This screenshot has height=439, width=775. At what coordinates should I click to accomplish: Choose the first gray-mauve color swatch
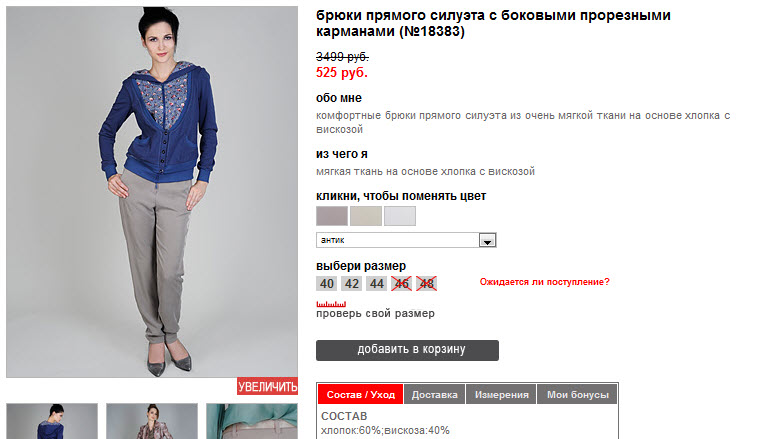331,216
